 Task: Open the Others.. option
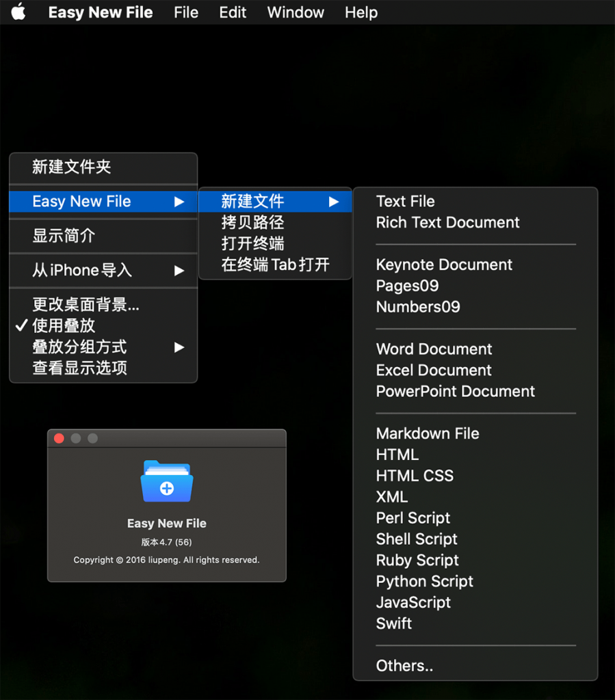[x=475, y=666]
